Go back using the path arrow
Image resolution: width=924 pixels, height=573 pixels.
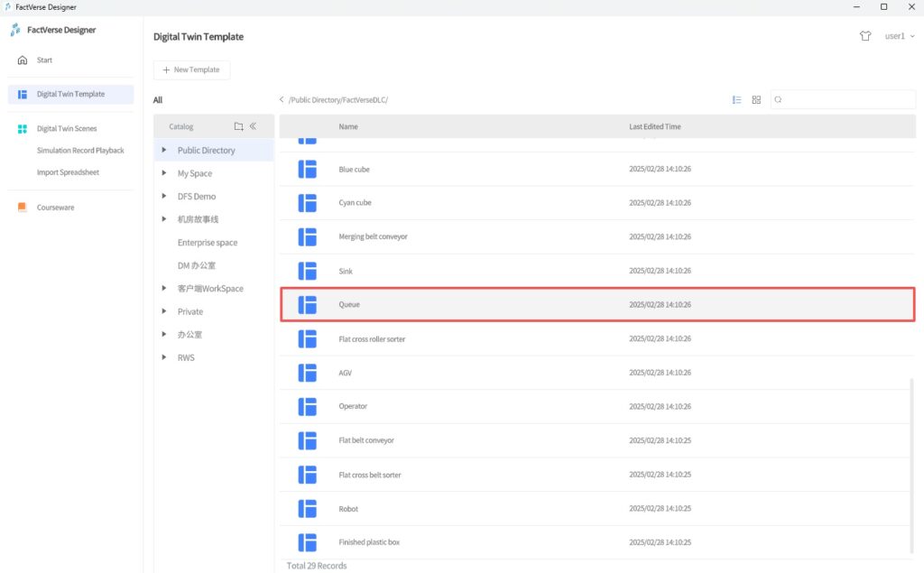pyautogui.click(x=282, y=100)
